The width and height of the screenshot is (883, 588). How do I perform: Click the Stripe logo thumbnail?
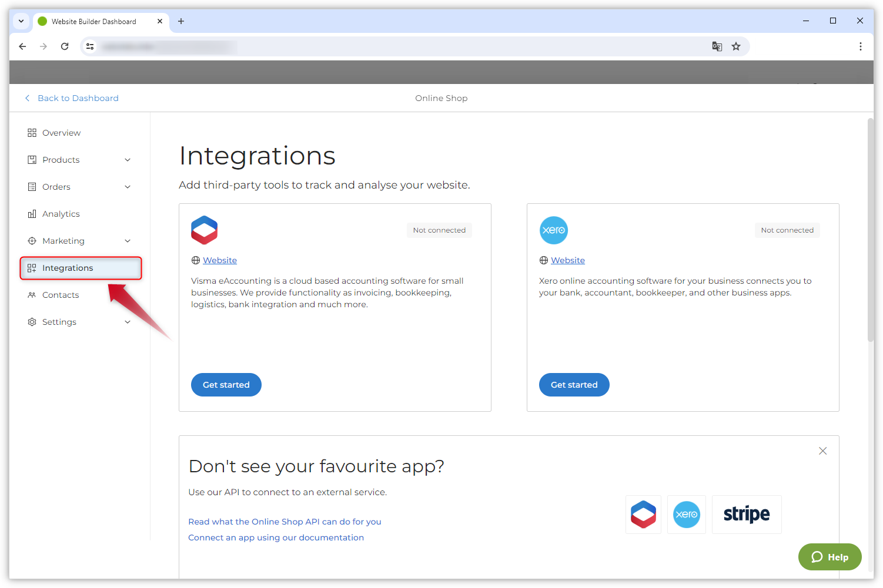coord(746,514)
